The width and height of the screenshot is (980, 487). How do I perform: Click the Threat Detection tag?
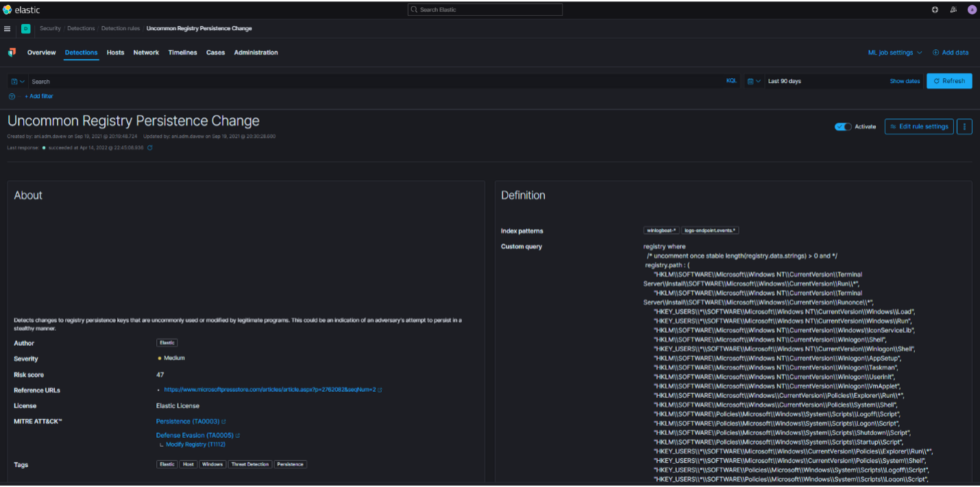click(250, 464)
